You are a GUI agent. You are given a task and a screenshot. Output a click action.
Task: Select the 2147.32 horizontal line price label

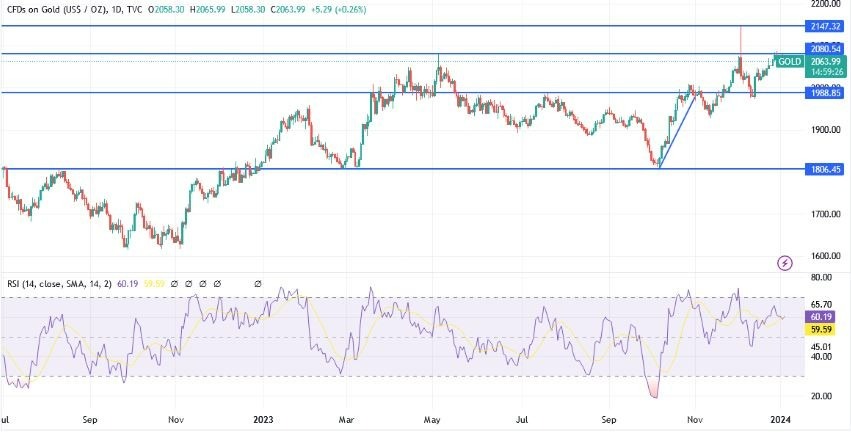[824, 26]
